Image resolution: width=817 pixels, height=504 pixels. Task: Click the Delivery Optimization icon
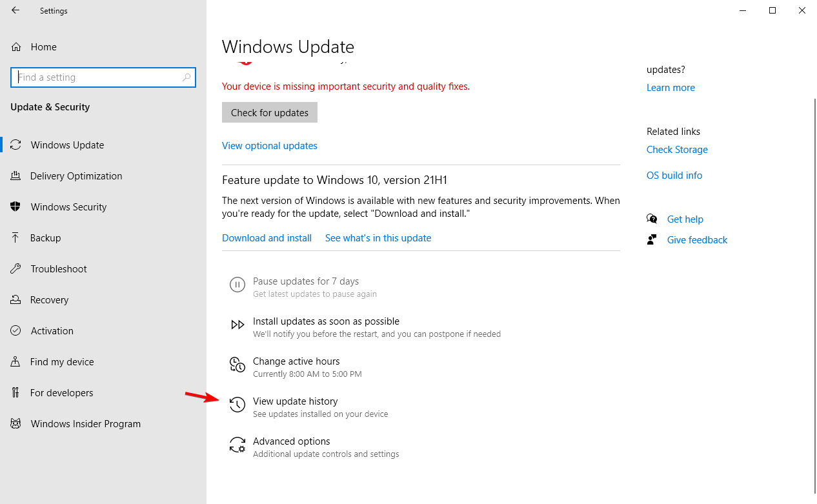[17, 176]
